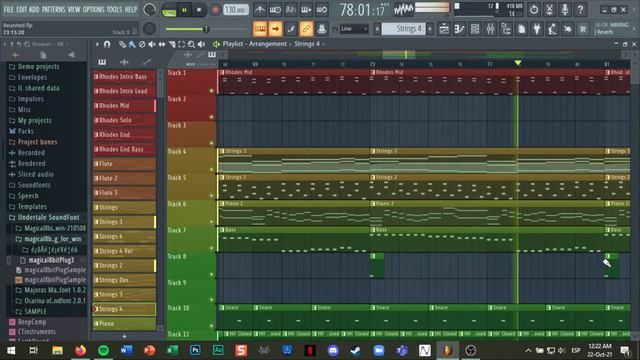Open the OPTIONS menu

pos(93,9)
